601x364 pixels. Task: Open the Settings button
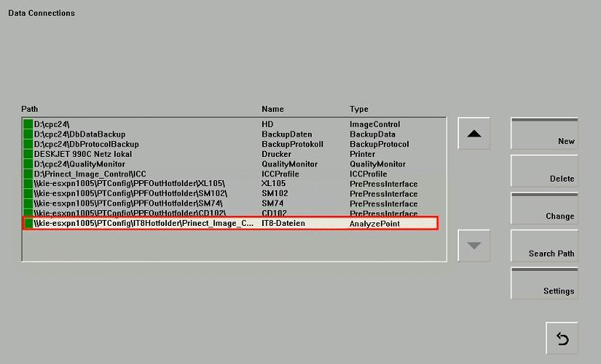click(x=545, y=284)
